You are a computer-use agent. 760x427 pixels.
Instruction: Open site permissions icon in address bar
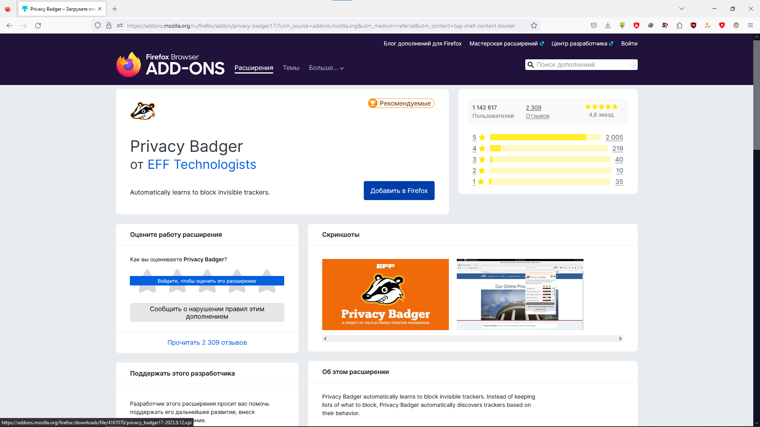pos(120,26)
